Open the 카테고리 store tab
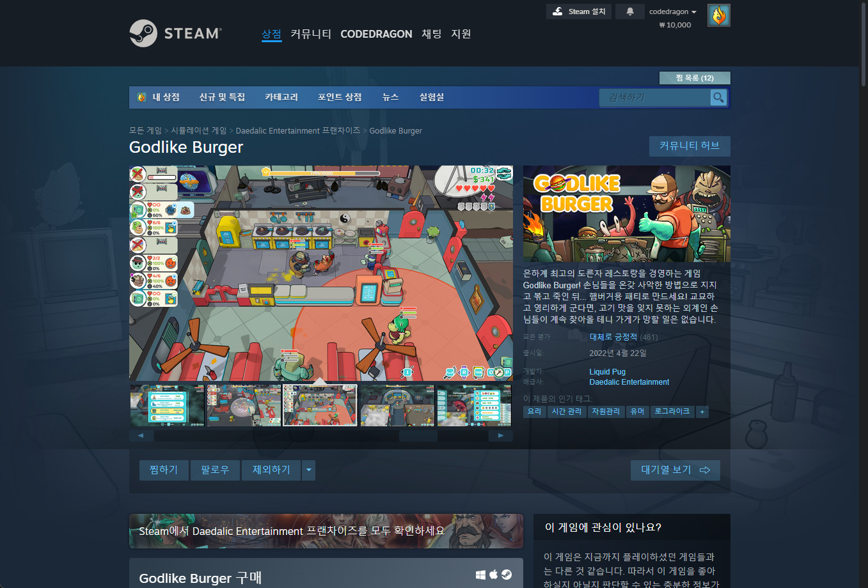 click(281, 97)
